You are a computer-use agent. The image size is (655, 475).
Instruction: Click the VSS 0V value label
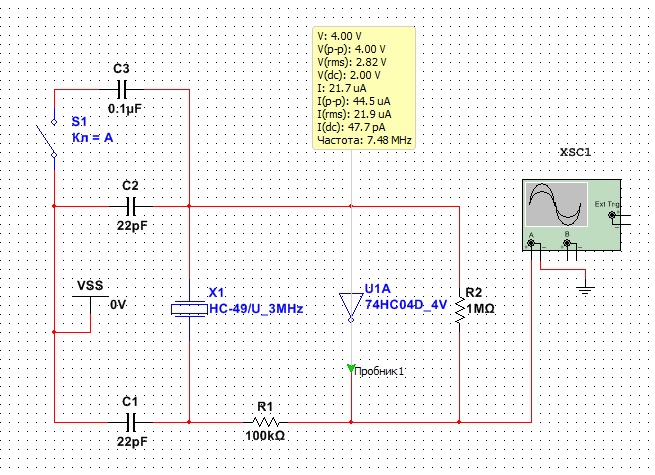tap(118, 305)
